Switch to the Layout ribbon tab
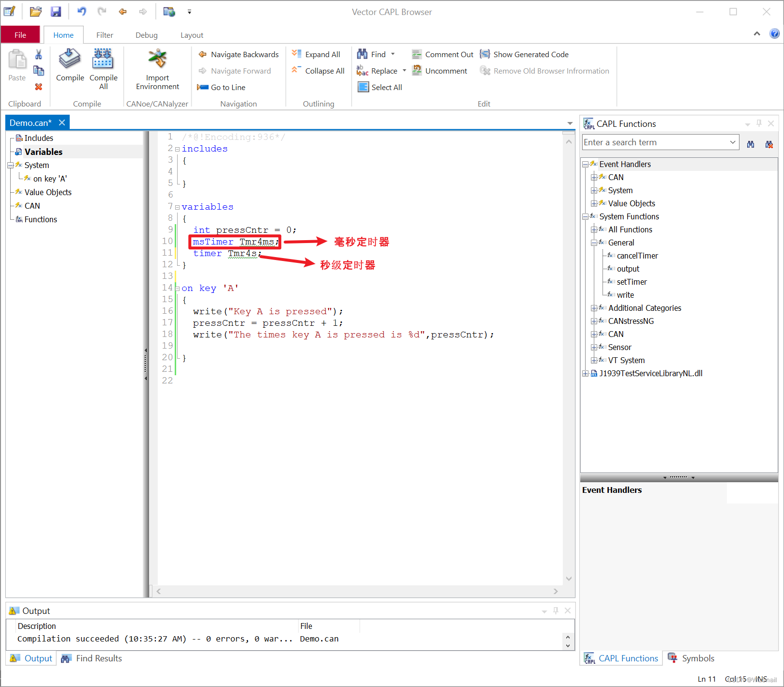Image resolution: width=784 pixels, height=687 pixels. pos(192,35)
